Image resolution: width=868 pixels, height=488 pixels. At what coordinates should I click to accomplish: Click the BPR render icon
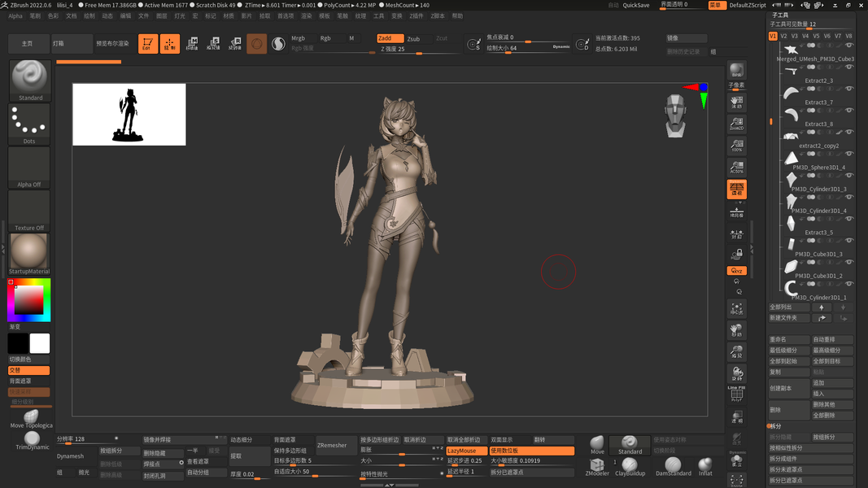pyautogui.click(x=737, y=70)
